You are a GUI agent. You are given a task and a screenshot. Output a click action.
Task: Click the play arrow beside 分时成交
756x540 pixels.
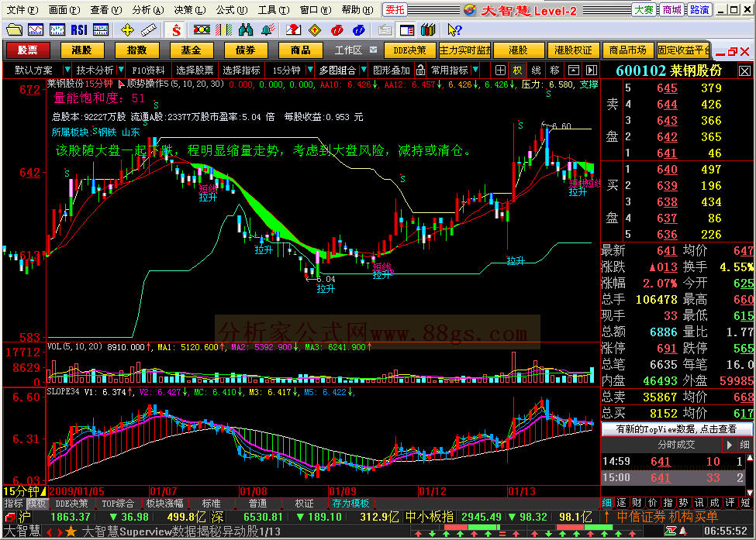tap(730, 445)
